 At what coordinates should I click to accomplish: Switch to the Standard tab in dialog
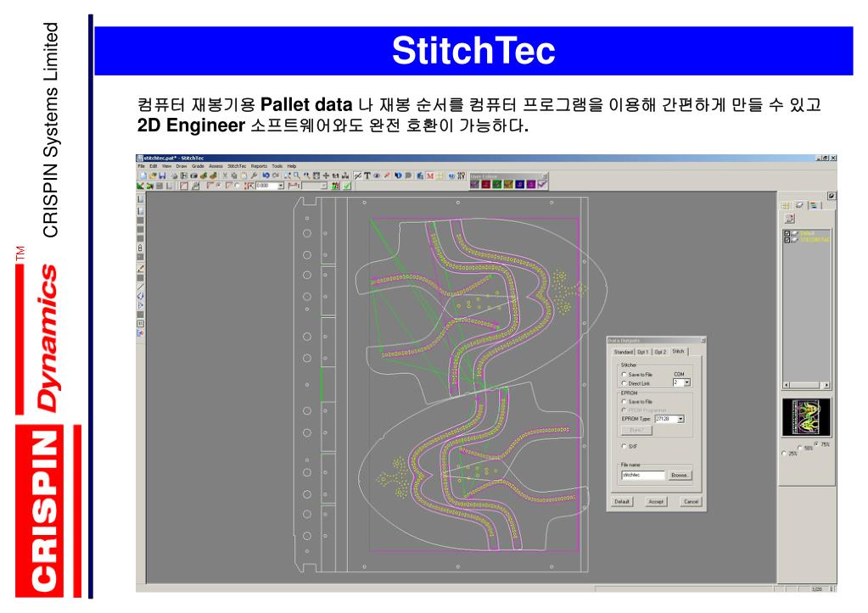(x=624, y=352)
